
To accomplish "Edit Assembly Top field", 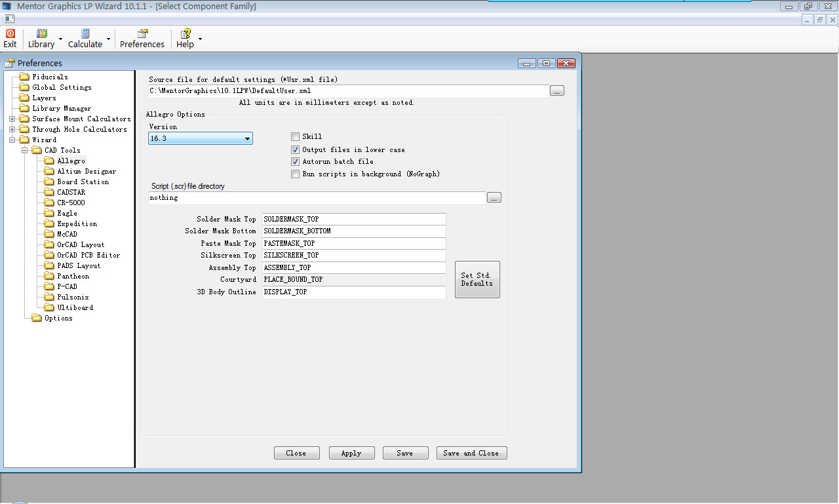I will pos(354,267).
